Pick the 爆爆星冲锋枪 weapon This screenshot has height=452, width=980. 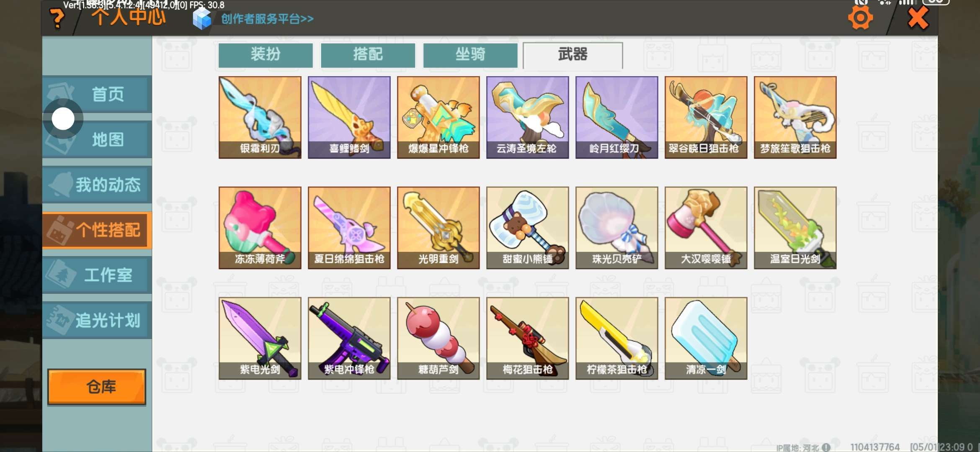(x=438, y=117)
